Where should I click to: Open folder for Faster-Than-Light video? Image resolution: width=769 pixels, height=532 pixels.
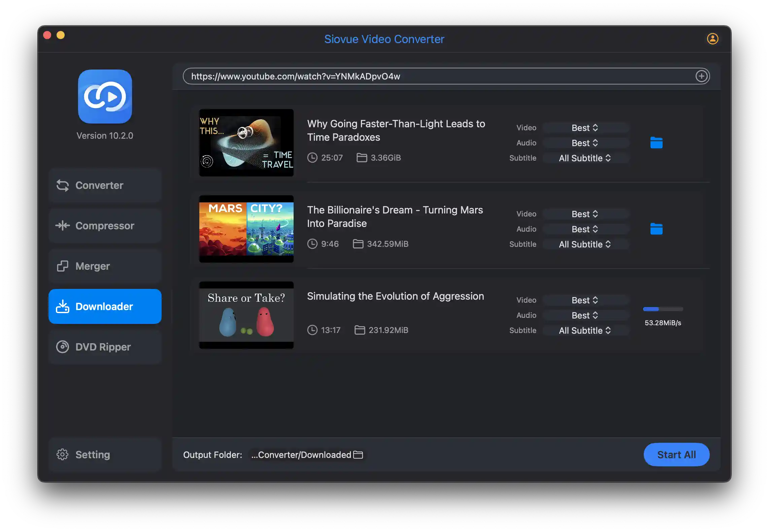[x=656, y=143]
